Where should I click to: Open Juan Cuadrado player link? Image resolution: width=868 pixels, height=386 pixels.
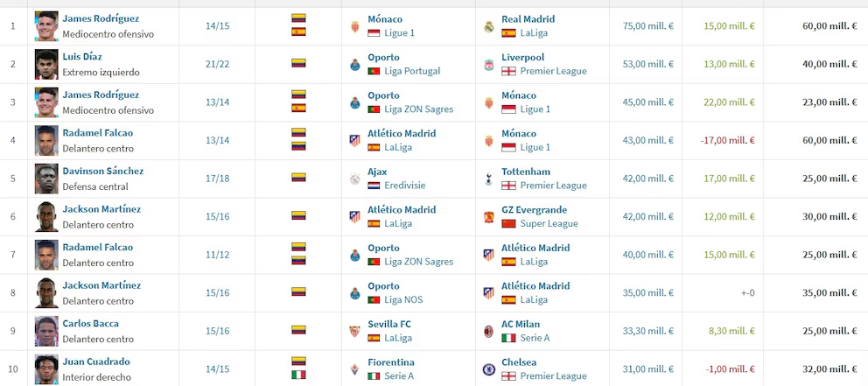coord(96,361)
